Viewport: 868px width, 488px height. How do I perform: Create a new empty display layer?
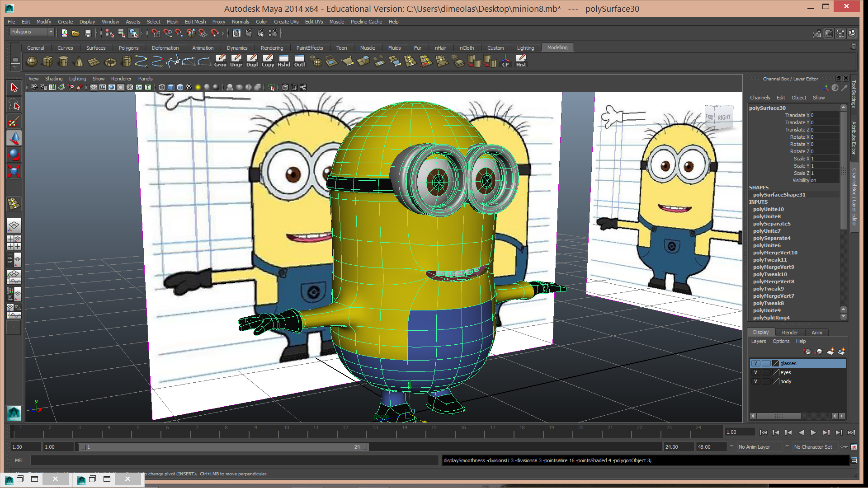click(830, 352)
